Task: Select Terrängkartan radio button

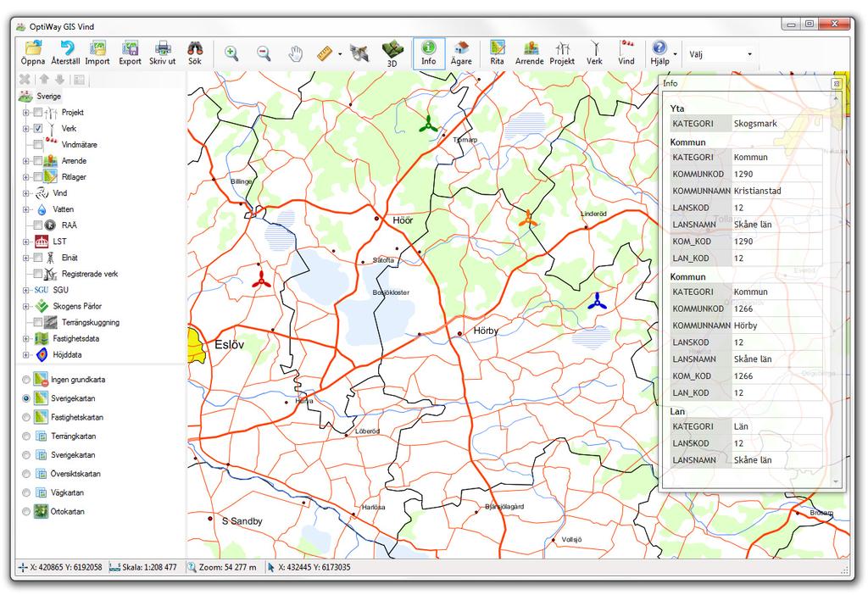Action: (26, 437)
